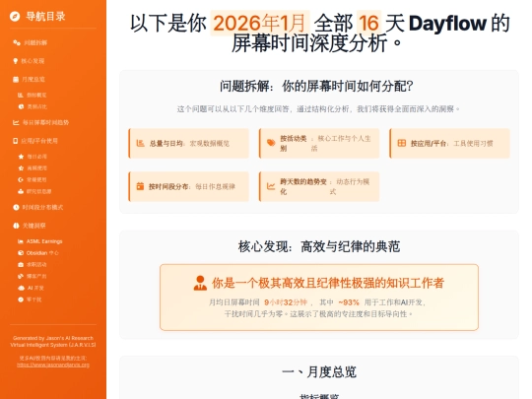
Task: Click the calendar icon in 按时间段分布 card
Action: (x=140, y=186)
